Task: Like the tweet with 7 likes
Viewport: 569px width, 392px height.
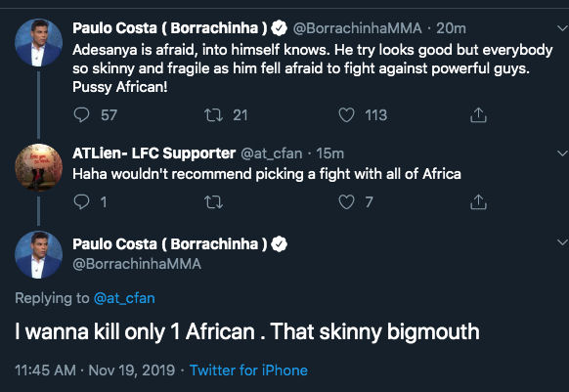Action: pos(346,201)
